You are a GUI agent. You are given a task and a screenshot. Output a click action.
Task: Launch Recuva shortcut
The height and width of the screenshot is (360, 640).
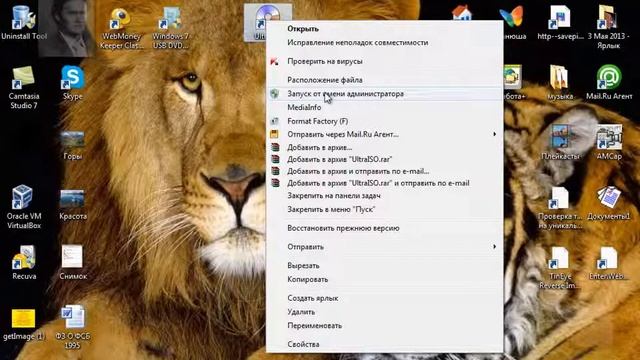point(24,262)
